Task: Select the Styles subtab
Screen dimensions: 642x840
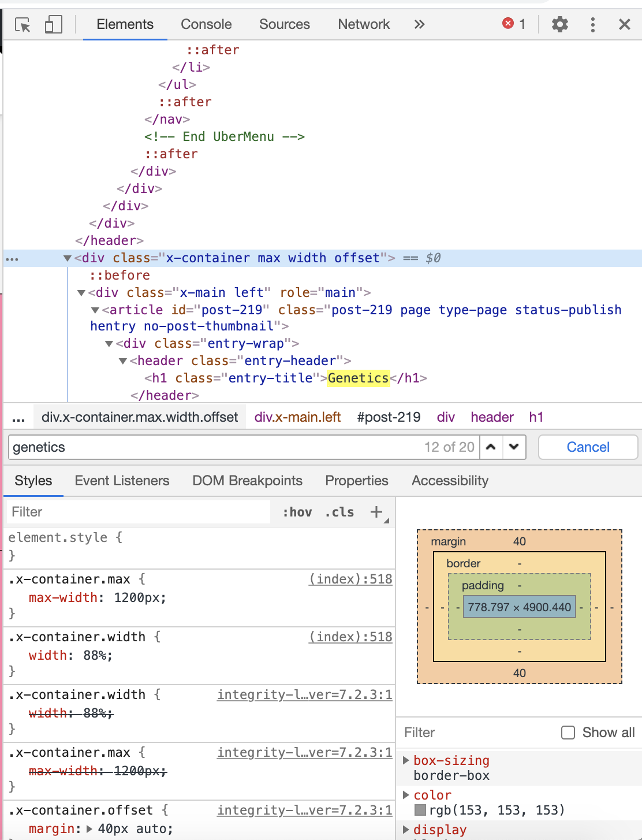Action: tap(33, 481)
